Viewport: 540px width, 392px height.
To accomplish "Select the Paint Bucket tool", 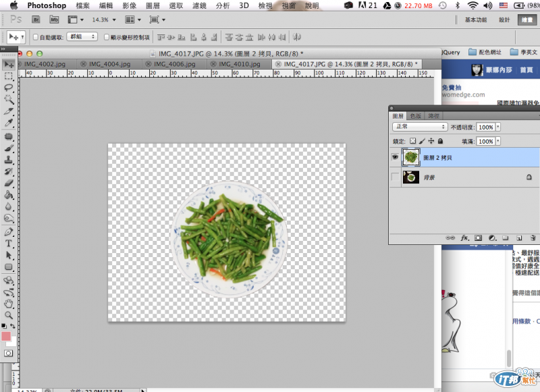I will [x=9, y=195].
